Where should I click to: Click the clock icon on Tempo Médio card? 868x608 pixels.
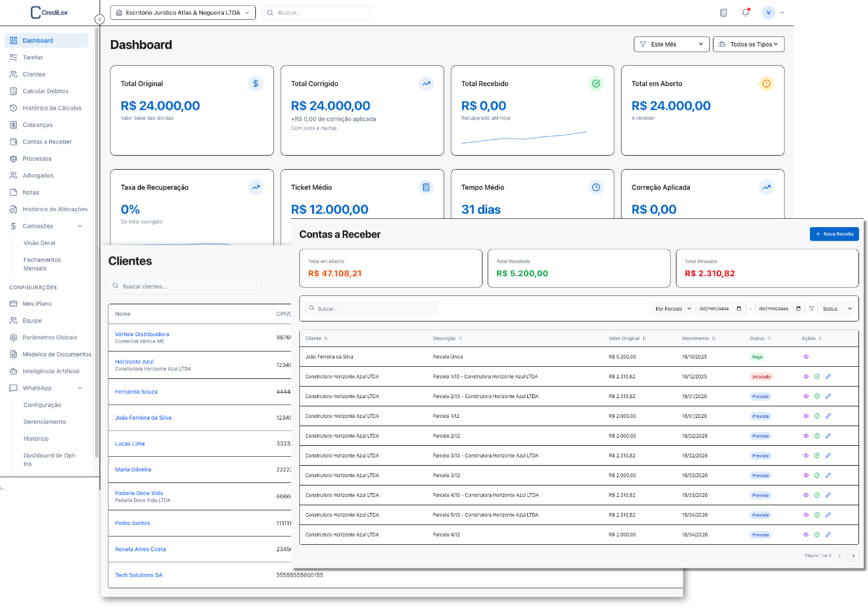pyautogui.click(x=597, y=187)
